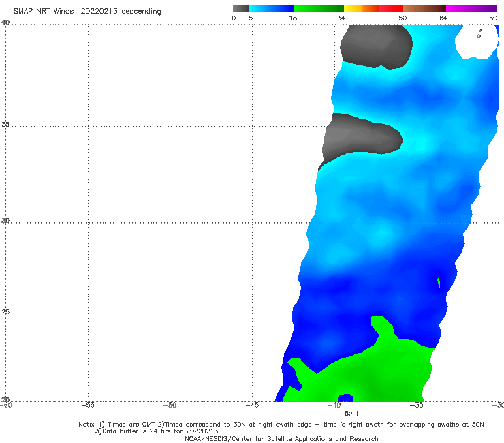Click the swath time label 8:44
Image resolution: width=504 pixels, height=443 pixels.
[x=351, y=414]
